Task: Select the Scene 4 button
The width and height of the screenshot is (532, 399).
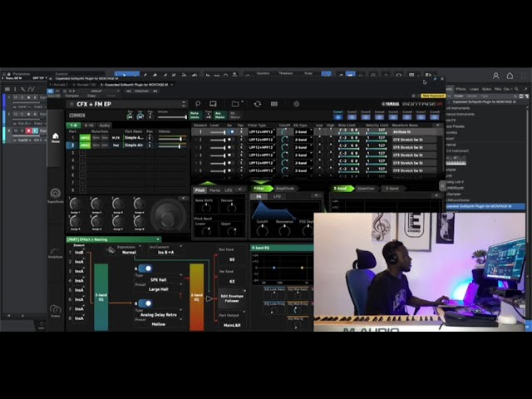Action: (x=379, y=117)
